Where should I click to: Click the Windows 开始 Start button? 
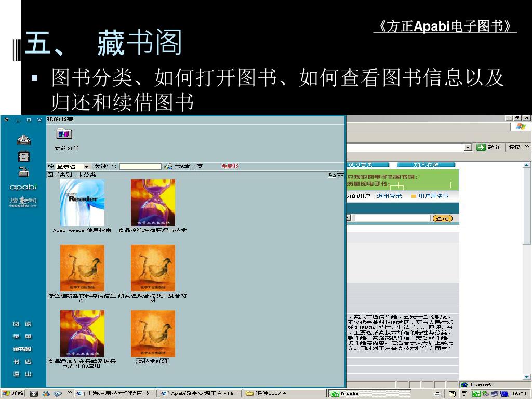point(13,393)
